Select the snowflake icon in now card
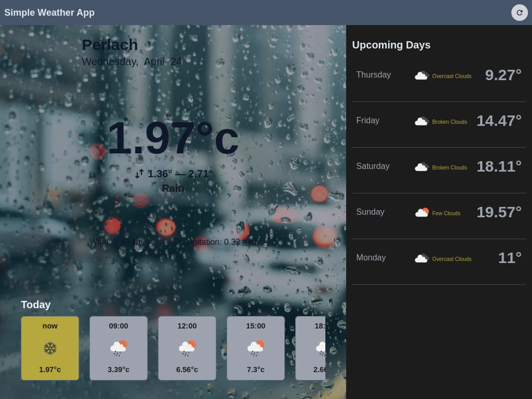Viewport: 532px width, 399px height. [50, 348]
